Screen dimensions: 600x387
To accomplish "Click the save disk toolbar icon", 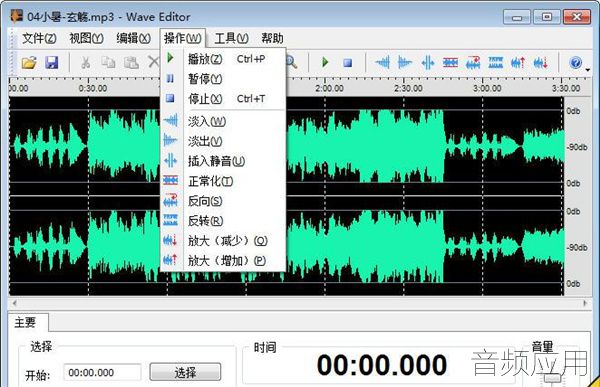I will [x=52, y=62].
